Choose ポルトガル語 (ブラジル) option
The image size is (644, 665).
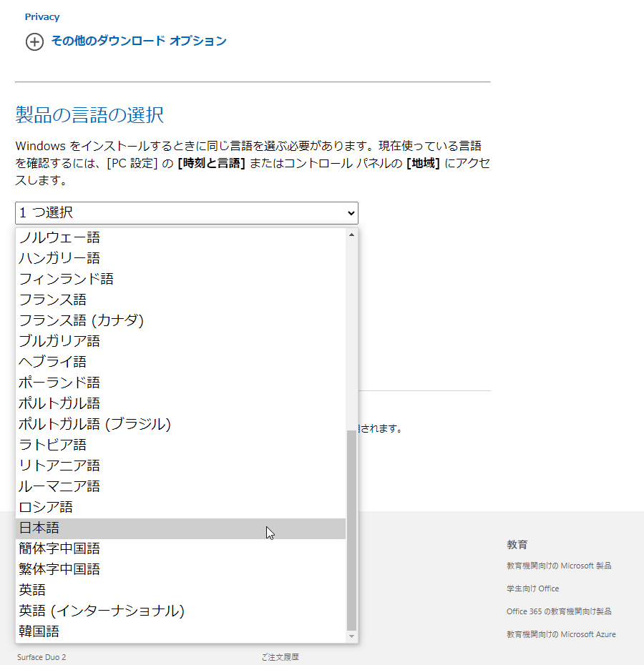[180, 424]
